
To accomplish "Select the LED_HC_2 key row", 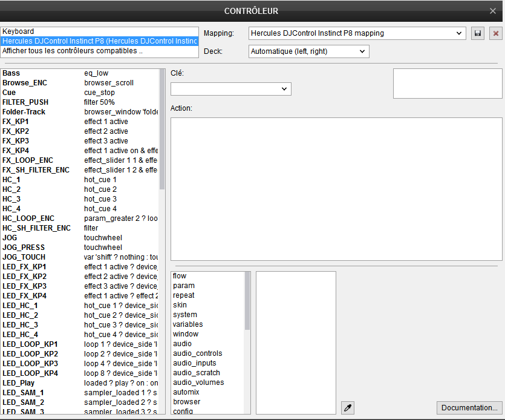I will (x=80, y=315).
